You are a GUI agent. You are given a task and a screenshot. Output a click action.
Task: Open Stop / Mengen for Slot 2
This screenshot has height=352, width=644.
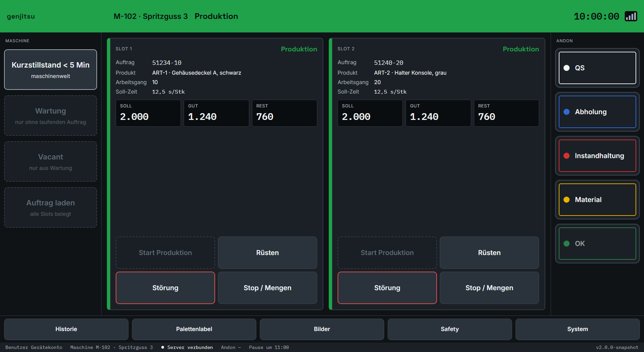click(489, 288)
